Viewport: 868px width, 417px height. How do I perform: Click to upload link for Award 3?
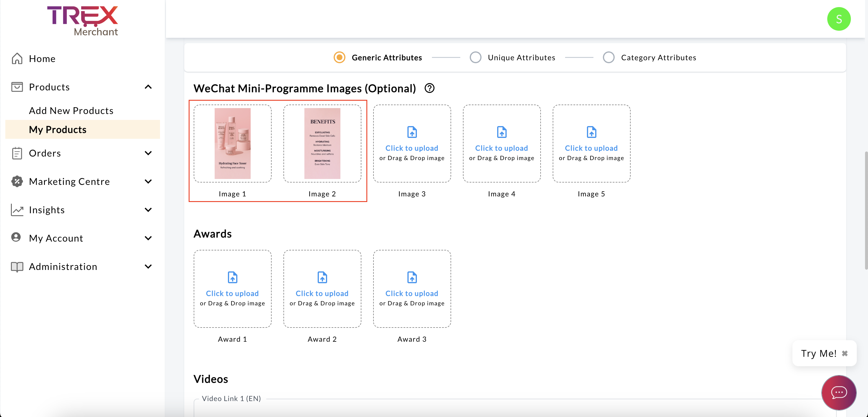click(x=412, y=293)
